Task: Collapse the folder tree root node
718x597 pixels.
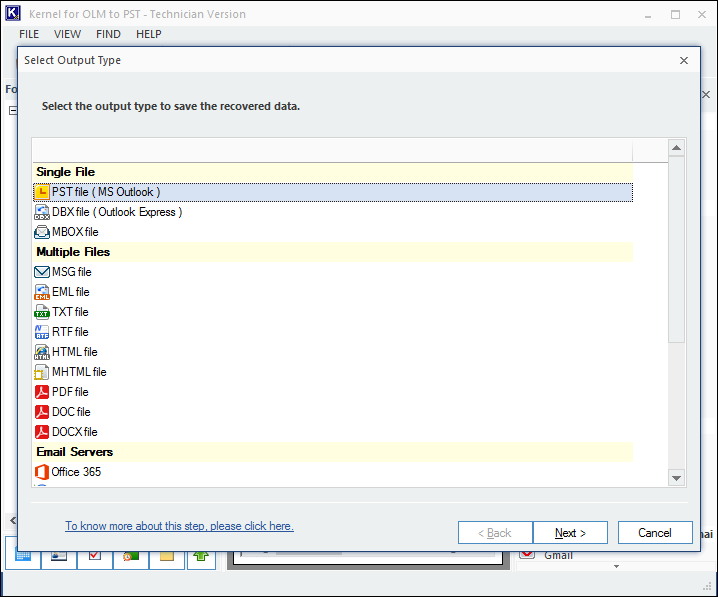Action: 13,110
